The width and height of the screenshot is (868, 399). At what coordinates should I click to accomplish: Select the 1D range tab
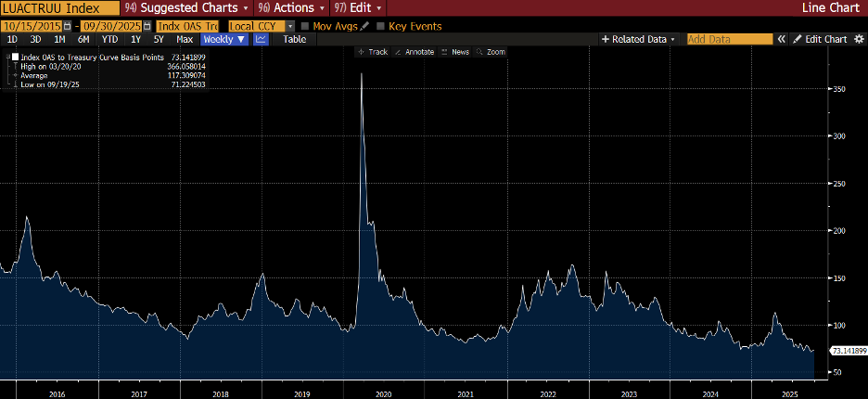click(x=12, y=39)
